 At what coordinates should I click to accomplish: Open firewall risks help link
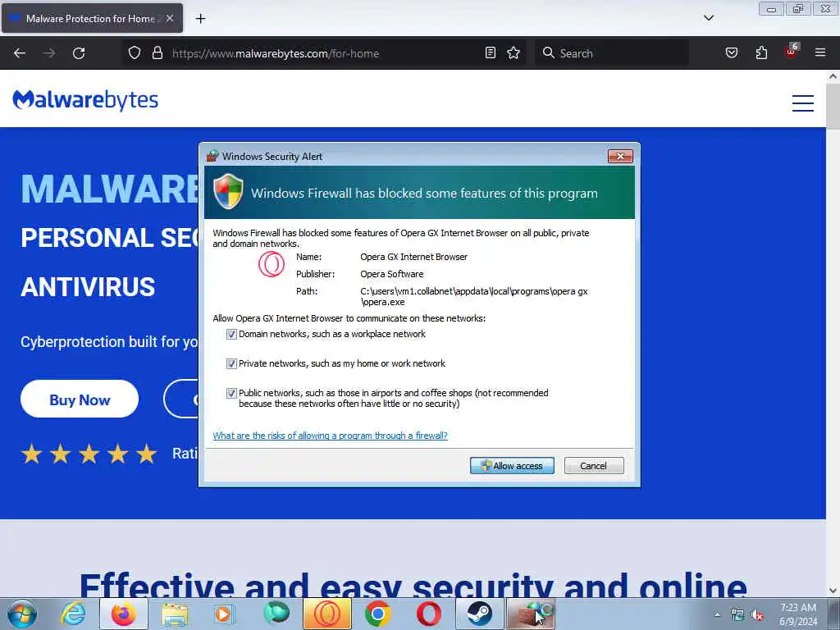(x=330, y=436)
